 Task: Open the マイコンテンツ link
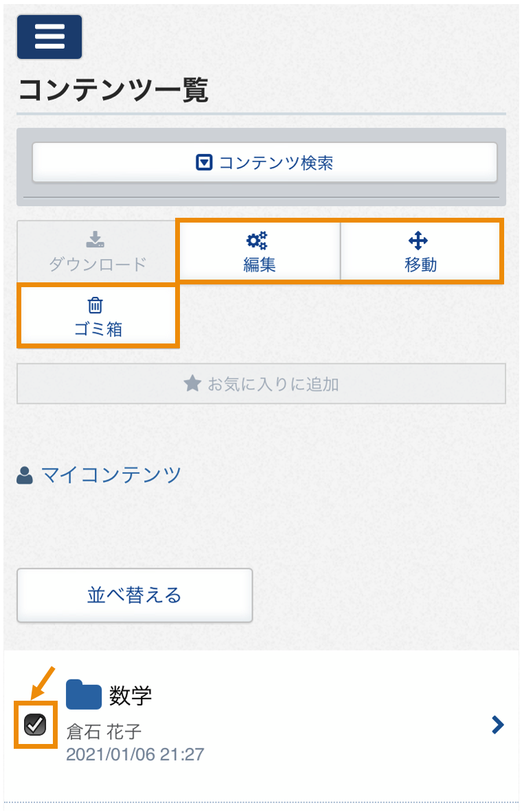[x=111, y=475]
